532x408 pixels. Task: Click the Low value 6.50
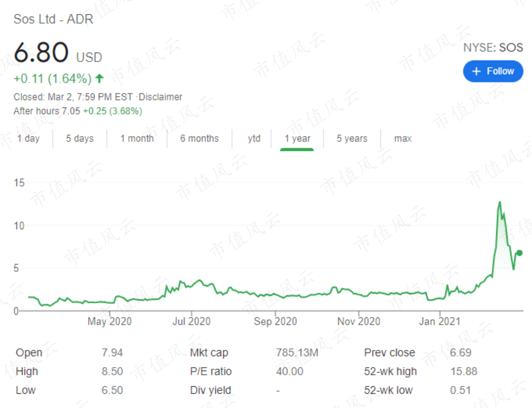[x=112, y=390]
